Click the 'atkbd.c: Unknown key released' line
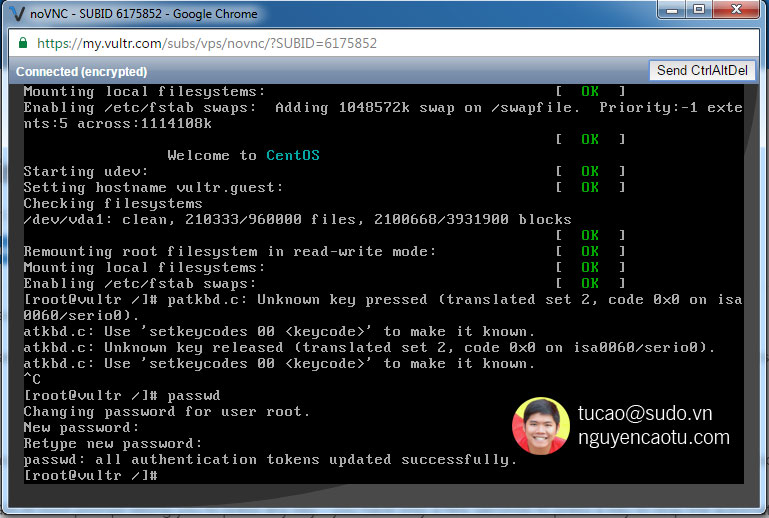The height and width of the screenshot is (518, 769). coord(369,348)
